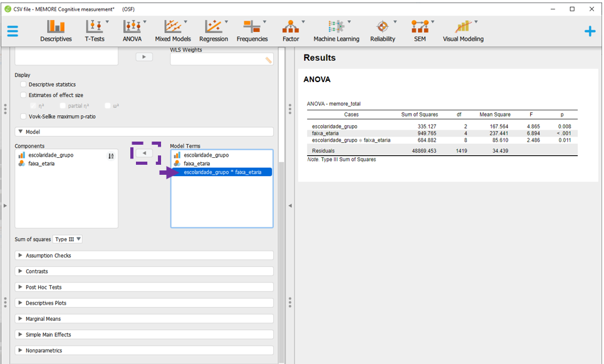Open the hamburger main menu
The width and height of the screenshot is (604, 364).
tap(13, 31)
